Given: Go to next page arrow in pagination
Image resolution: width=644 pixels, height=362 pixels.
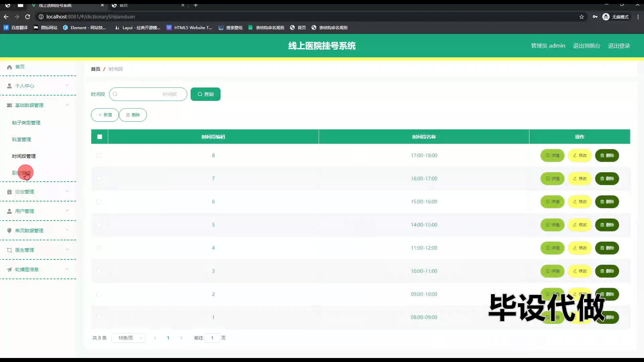Looking at the screenshot, I should [181, 338].
